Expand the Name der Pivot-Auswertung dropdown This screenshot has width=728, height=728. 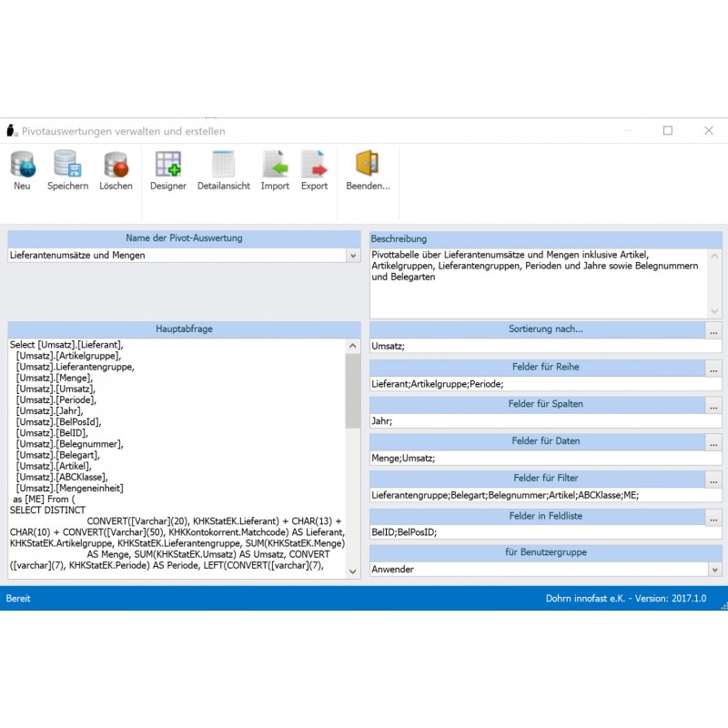pyautogui.click(x=353, y=256)
